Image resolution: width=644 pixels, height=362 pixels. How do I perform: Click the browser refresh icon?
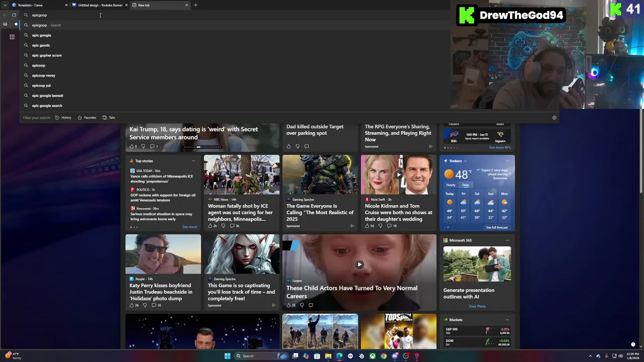(x=14, y=15)
